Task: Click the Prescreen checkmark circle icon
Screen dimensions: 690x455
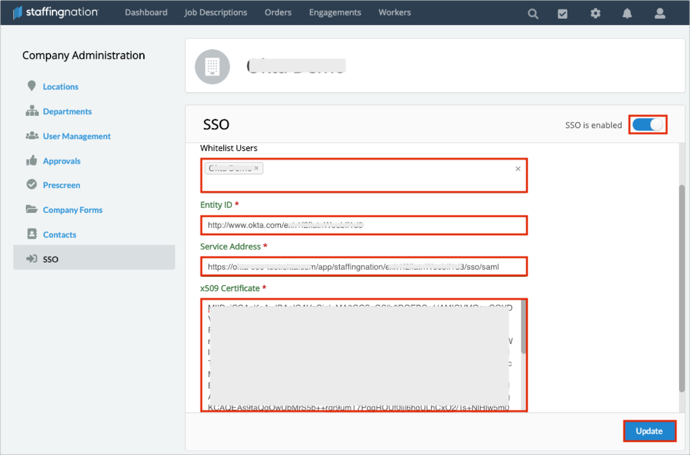Action: point(32,184)
